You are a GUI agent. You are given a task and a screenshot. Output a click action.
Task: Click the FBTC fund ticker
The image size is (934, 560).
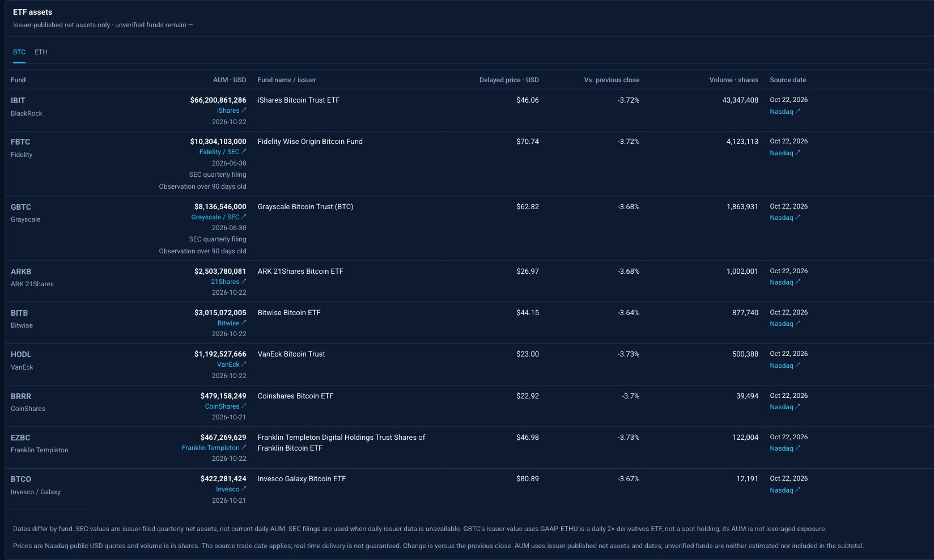pos(20,142)
